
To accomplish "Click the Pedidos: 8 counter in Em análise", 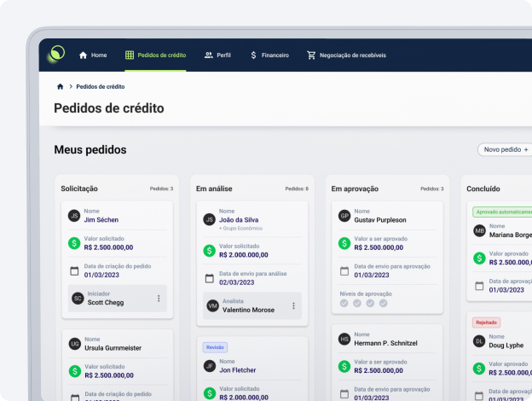I will [x=297, y=189].
